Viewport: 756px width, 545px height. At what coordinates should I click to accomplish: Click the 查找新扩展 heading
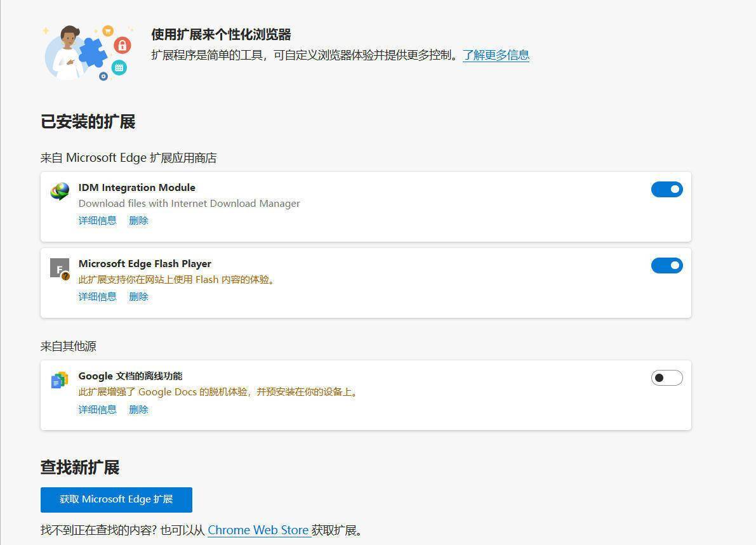pyautogui.click(x=80, y=468)
